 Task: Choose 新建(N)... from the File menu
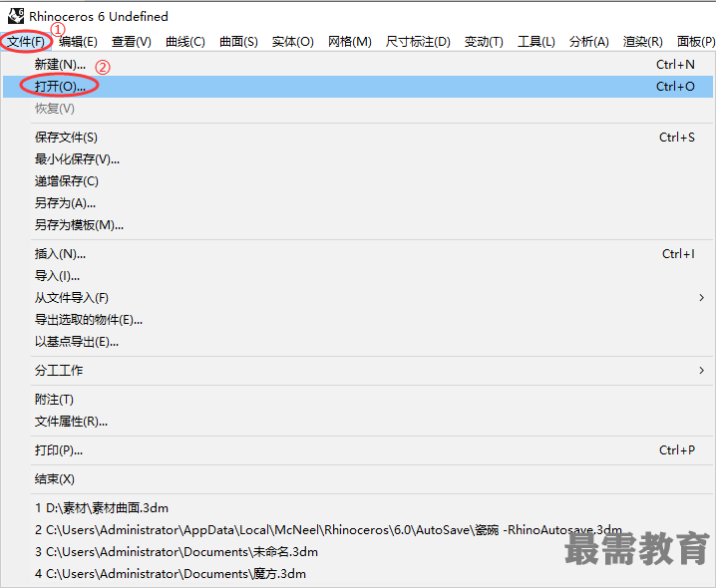pos(358,65)
